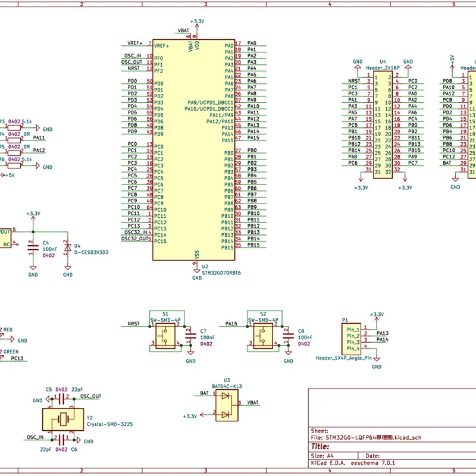This screenshot has height=476, width=476.
Task: Click the PA12/PA10 pin name
Action: [220, 121]
